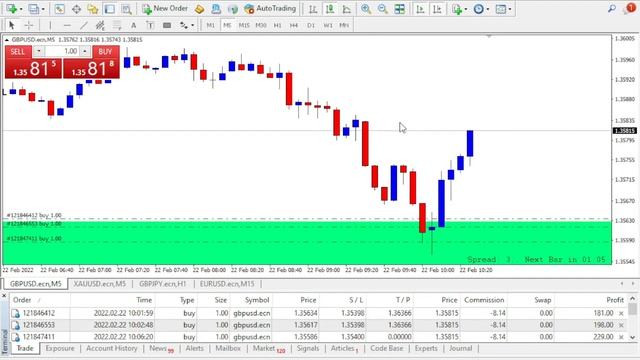Viewport: 640px width, 360px height.
Task: Click the red SELL button
Action: (17, 51)
